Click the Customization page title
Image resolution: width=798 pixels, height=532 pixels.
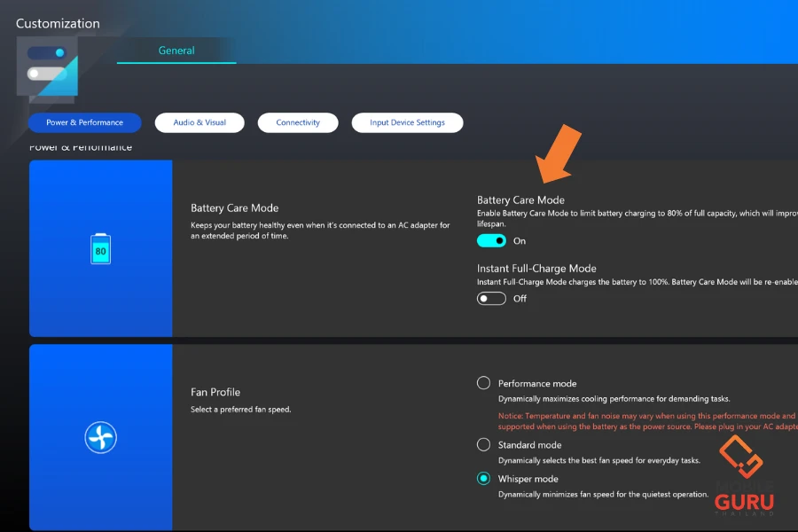click(x=58, y=23)
